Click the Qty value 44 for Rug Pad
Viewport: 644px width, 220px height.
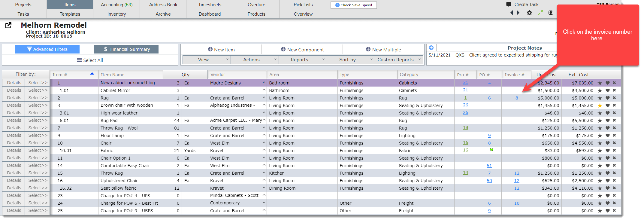tap(177, 121)
